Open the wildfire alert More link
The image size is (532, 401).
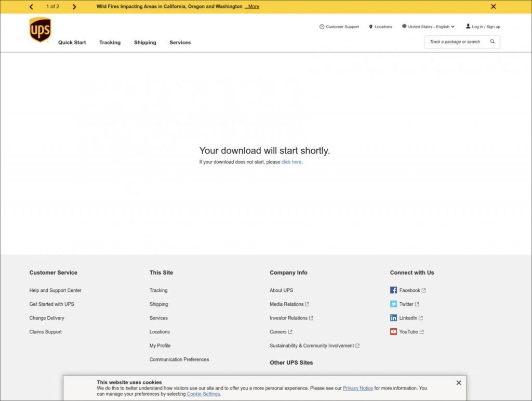[252, 6]
